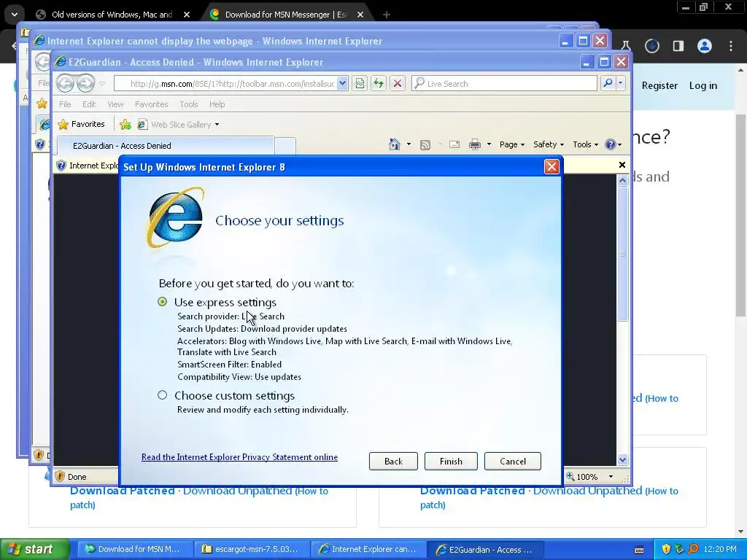Toggle the Compatibility View icon
The height and width of the screenshot is (560, 747).
click(360, 84)
